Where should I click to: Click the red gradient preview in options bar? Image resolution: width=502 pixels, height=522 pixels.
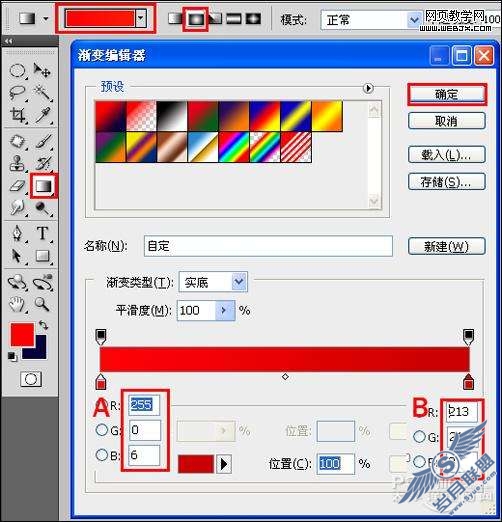(x=100, y=18)
